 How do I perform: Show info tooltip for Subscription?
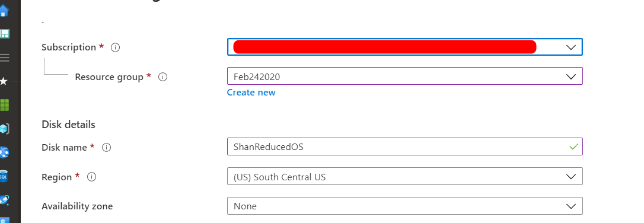point(116,47)
